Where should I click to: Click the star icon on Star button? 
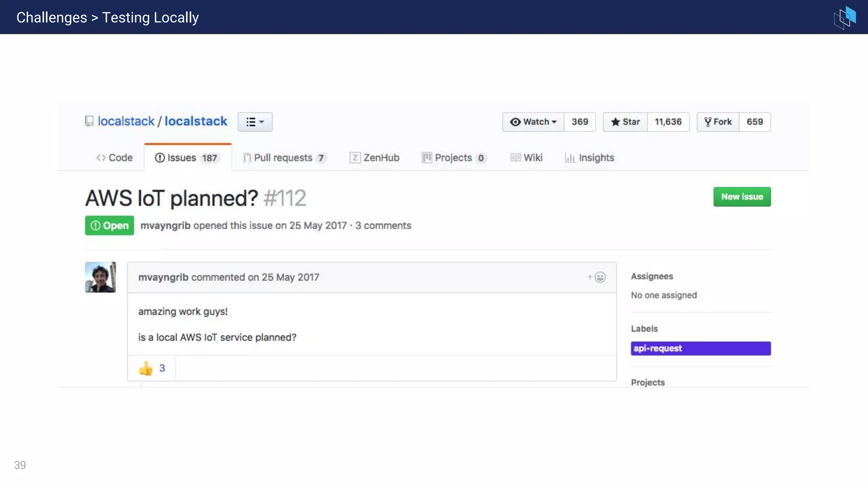pyautogui.click(x=615, y=122)
